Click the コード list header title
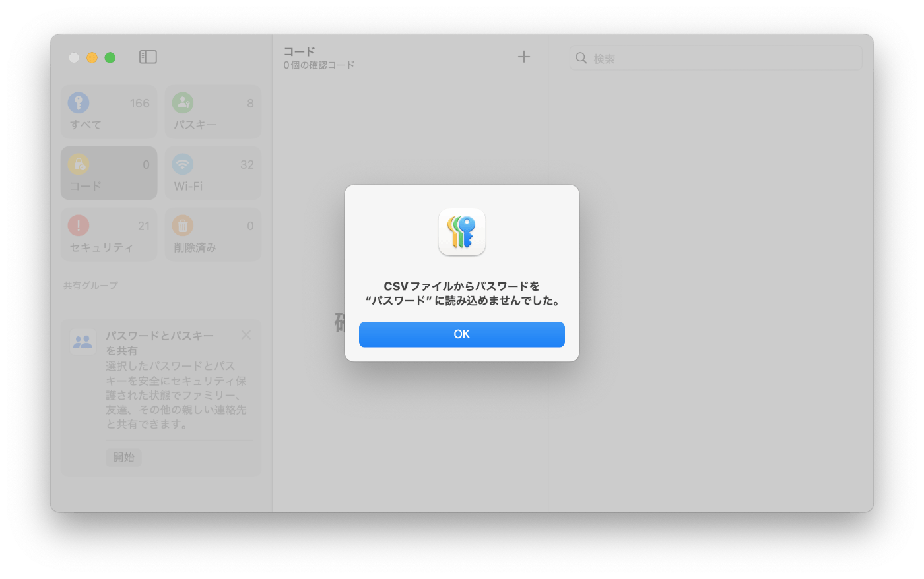This screenshot has width=924, height=579. point(299,51)
